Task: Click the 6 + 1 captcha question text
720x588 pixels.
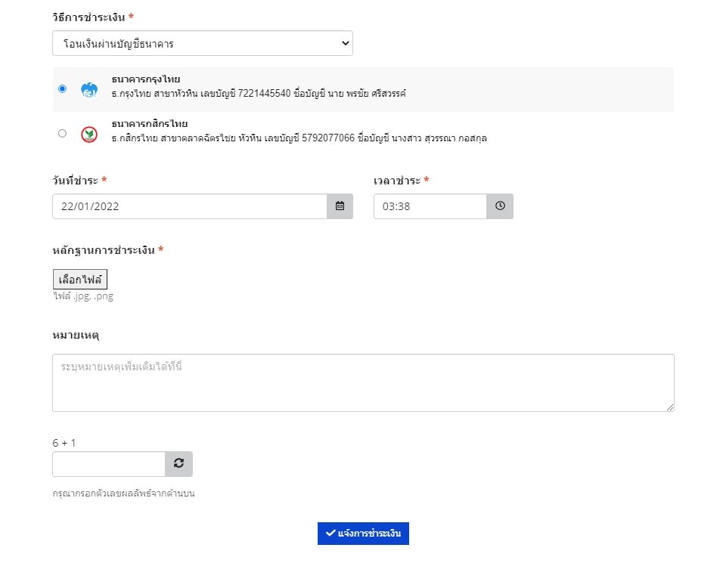Action: pos(64,443)
